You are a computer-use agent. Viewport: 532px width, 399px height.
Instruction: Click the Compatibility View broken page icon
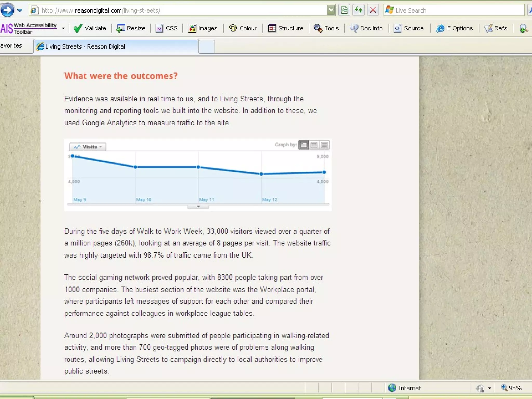pyautogui.click(x=344, y=10)
